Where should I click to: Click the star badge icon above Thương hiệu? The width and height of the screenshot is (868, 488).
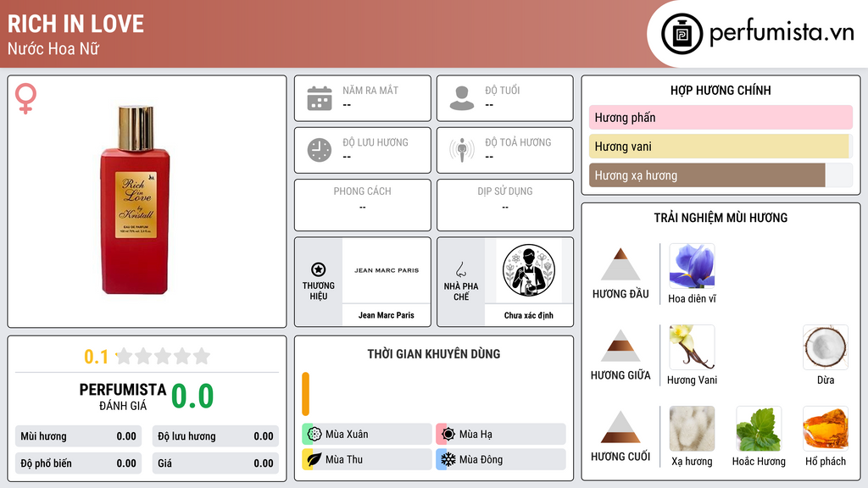point(319,269)
